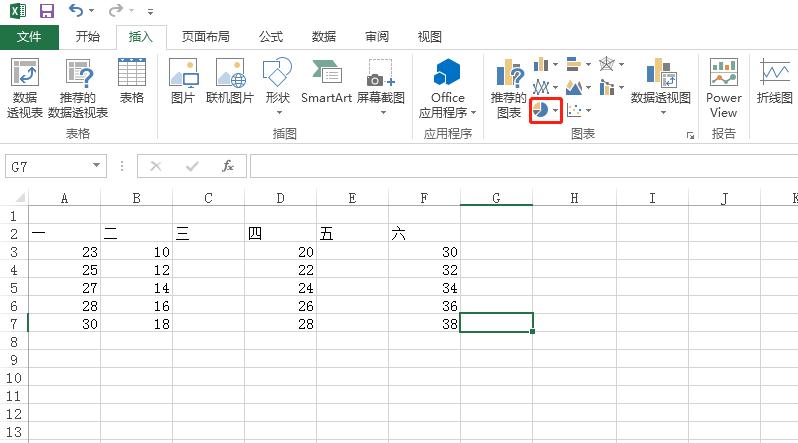The image size is (798, 443).
Task: Open the 文件 tab
Action: [x=29, y=37]
